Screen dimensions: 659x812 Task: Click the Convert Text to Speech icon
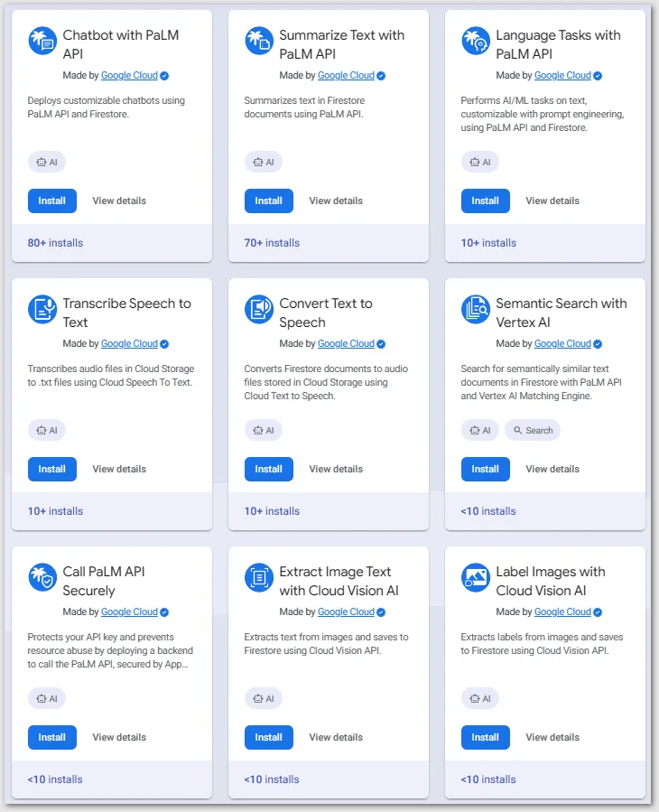pos(259,309)
